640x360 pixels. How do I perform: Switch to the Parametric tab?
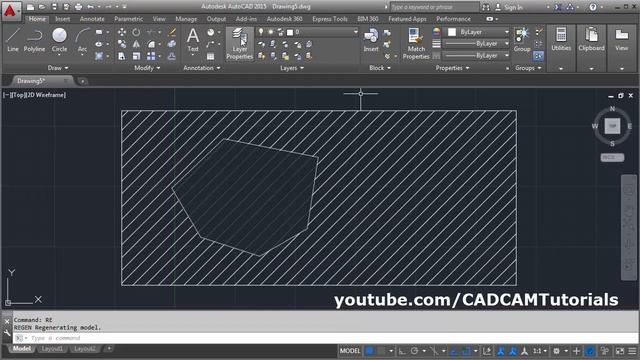point(129,19)
